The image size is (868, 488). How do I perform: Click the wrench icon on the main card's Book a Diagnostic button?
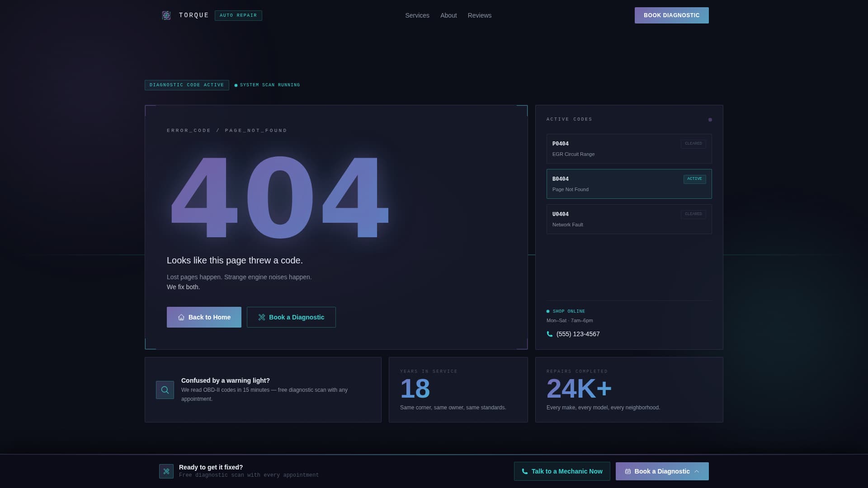[x=262, y=318]
